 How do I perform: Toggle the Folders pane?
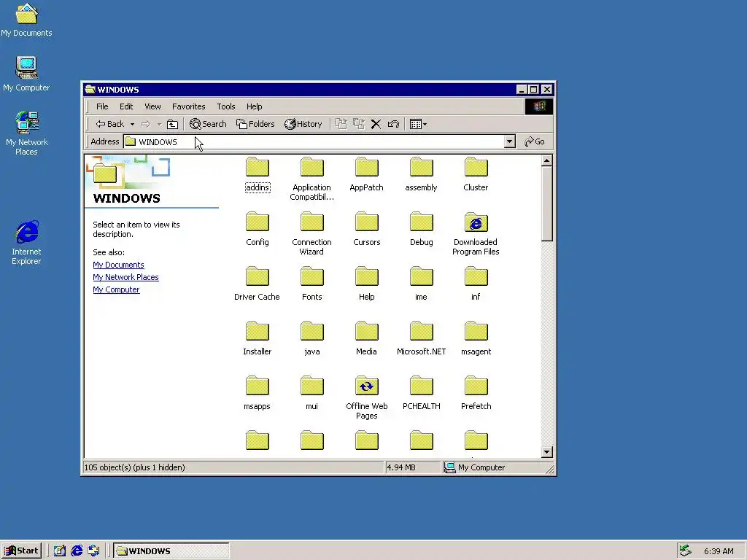click(255, 124)
